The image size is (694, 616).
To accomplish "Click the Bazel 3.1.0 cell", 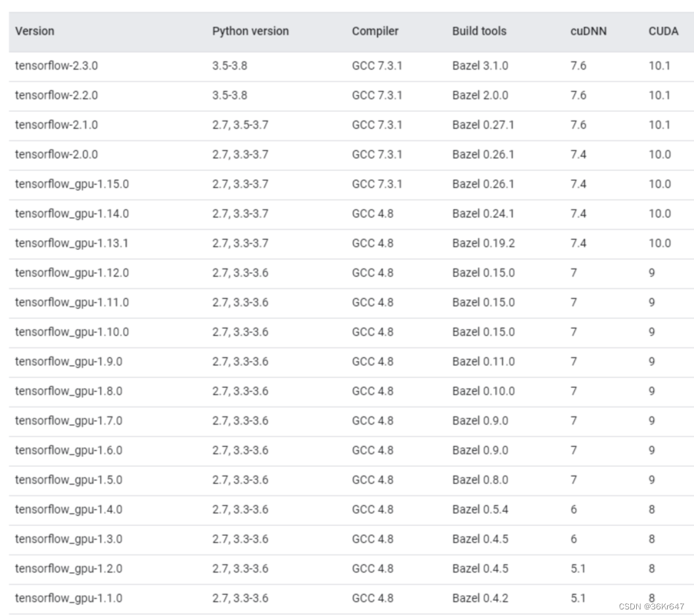I will [480, 66].
